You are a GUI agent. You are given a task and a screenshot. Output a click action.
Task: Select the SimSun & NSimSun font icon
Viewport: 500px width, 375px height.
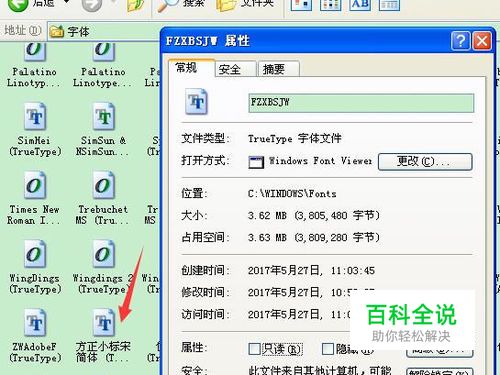pyautogui.click(x=103, y=117)
